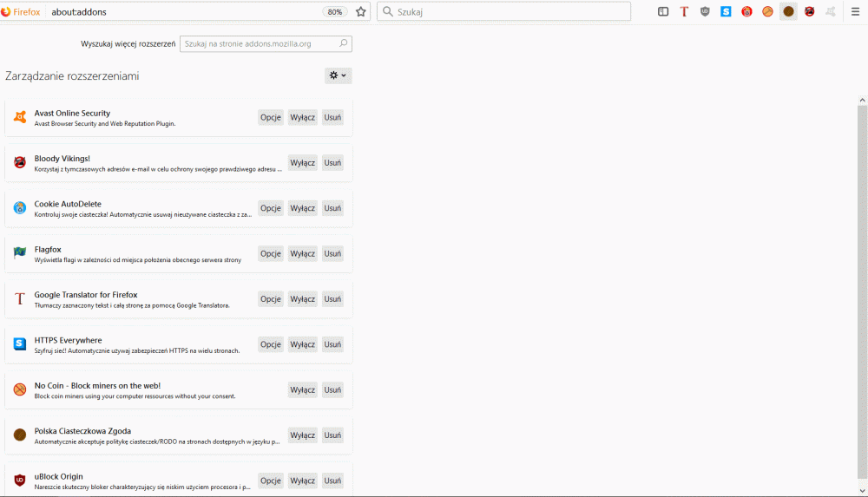
Task: Click the Polska Ciasteczkowa Zgoda extension icon
Action: tap(20, 435)
